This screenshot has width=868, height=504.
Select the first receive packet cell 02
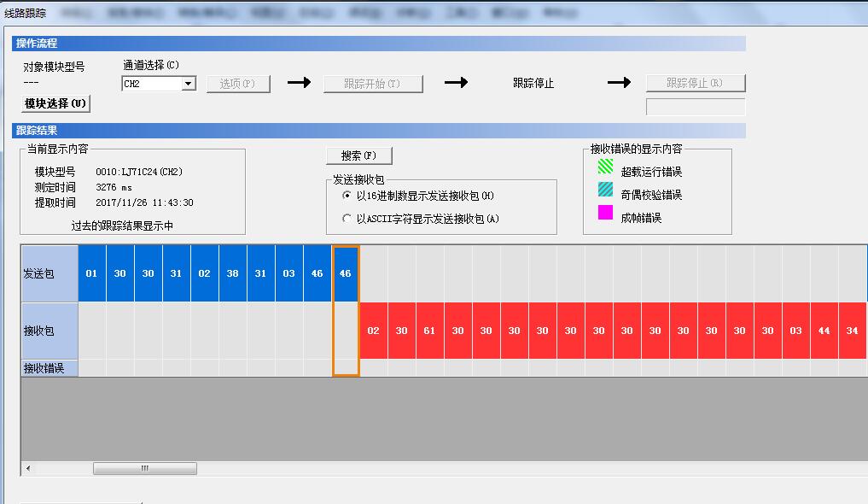[x=373, y=331]
